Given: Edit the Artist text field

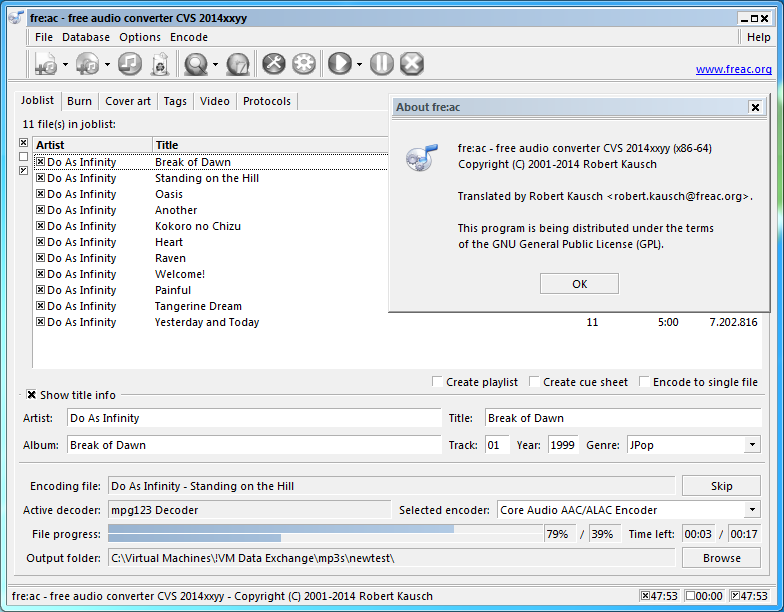Looking at the screenshot, I should [x=254, y=418].
